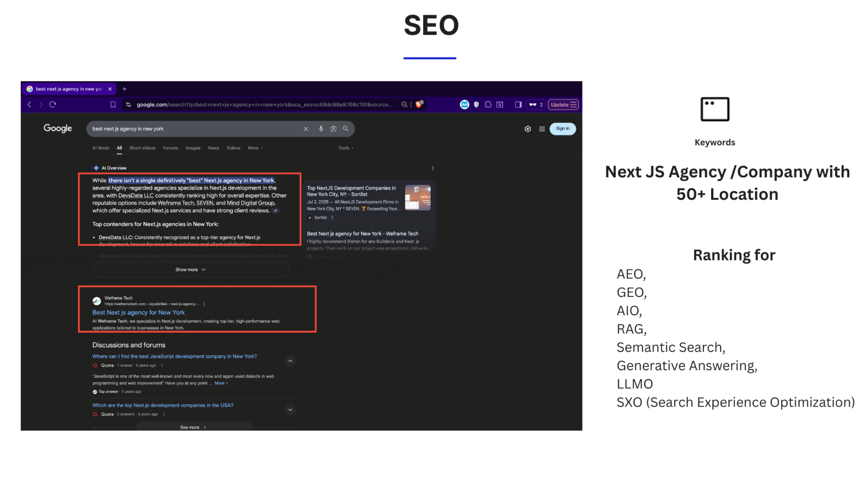Image resolution: width=868 pixels, height=479 pixels.
Task: Click See more discussions button
Action: pyautogui.click(x=194, y=427)
